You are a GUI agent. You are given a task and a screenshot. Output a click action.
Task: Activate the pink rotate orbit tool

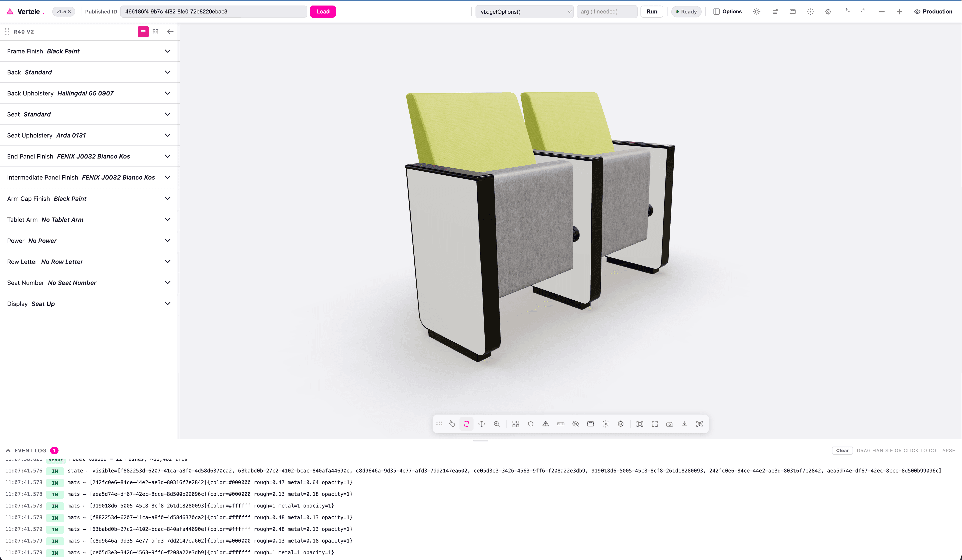pos(466,424)
